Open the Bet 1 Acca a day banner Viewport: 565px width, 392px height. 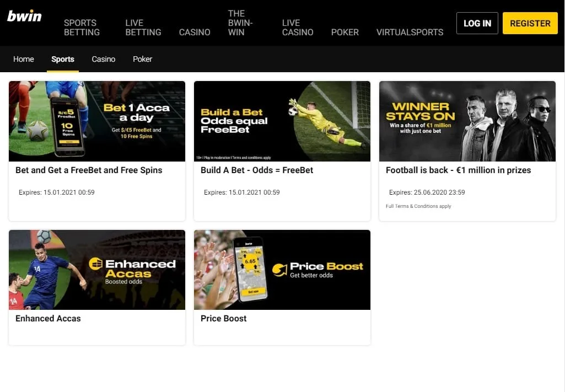tap(97, 121)
